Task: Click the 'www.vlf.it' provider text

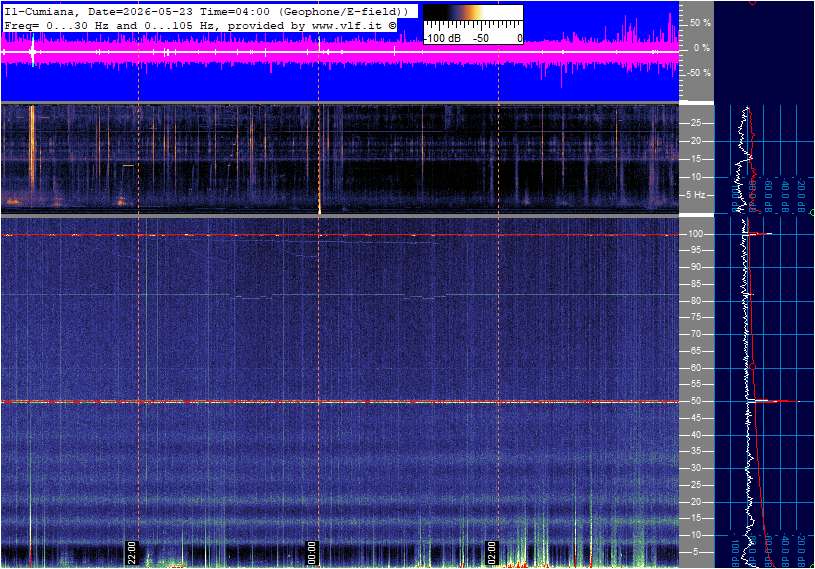Action: 348,25
